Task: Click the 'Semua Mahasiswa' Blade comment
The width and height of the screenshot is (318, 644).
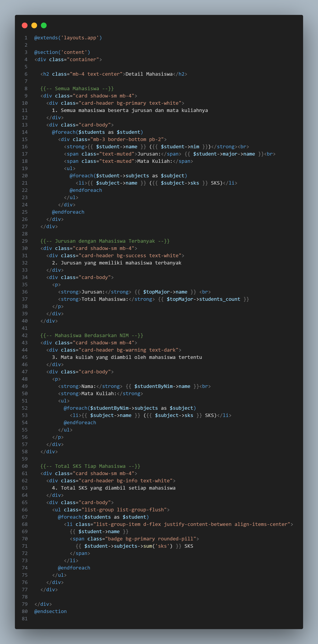Action: click(x=77, y=88)
